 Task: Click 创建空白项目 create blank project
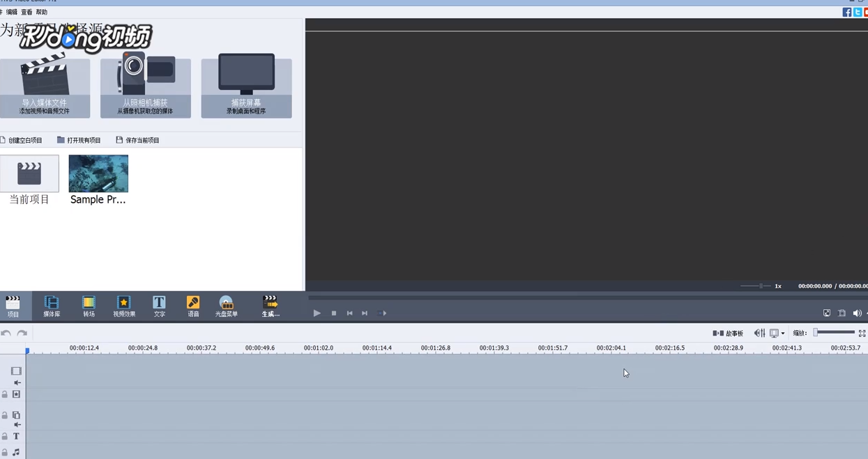coord(22,140)
